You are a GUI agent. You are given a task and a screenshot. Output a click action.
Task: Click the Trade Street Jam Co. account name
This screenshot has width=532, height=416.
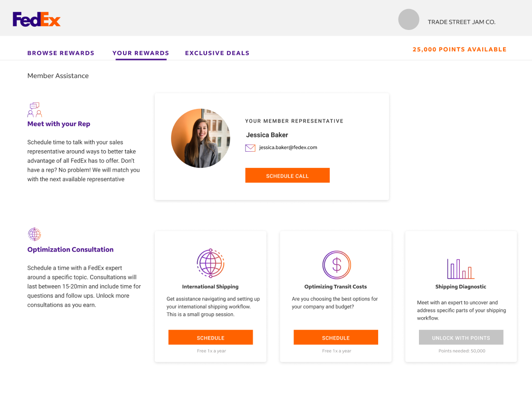tap(461, 22)
